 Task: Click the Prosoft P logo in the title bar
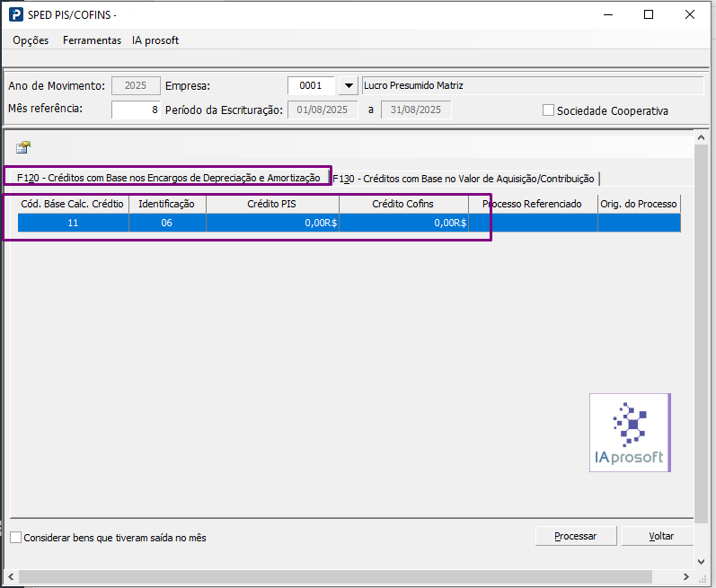16,14
